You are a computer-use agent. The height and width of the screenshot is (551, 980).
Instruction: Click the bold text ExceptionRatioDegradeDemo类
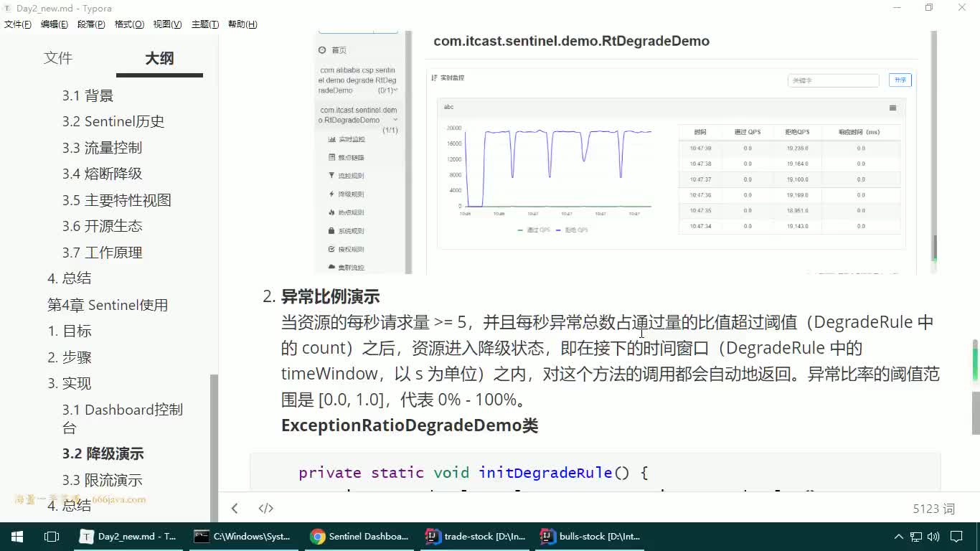(x=410, y=425)
